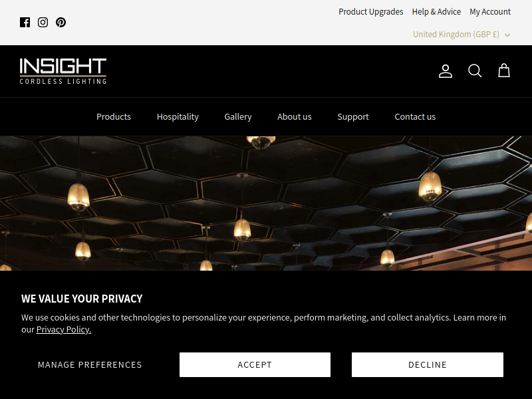The image size is (532, 399).
Task: Open the Pinterest social icon
Action: [61, 23]
